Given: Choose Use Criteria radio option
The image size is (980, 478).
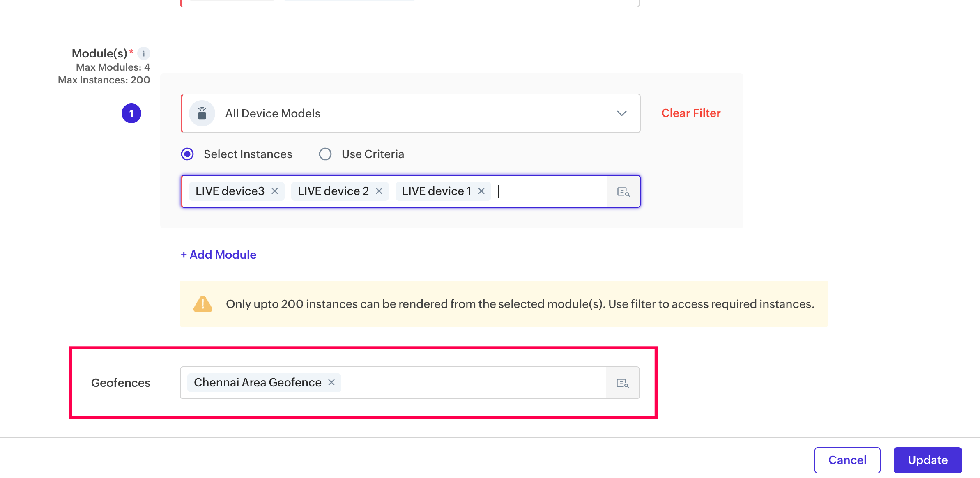Looking at the screenshot, I should (x=325, y=154).
